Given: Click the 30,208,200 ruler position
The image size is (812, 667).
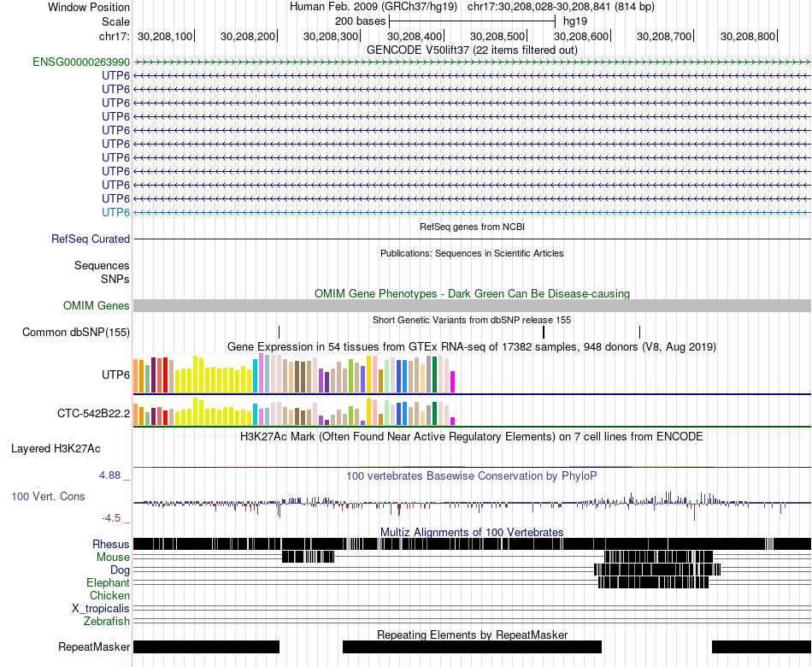Looking at the screenshot, I should pyautogui.click(x=248, y=36).
